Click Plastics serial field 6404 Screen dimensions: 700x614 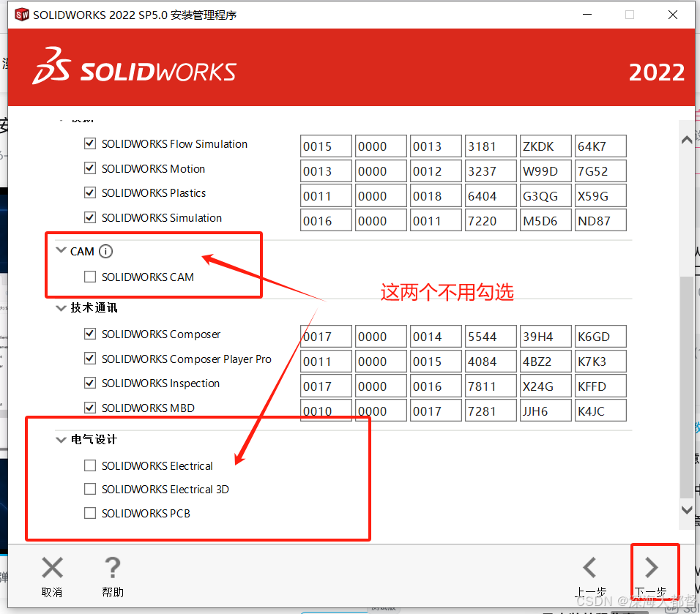coord(491,196)
